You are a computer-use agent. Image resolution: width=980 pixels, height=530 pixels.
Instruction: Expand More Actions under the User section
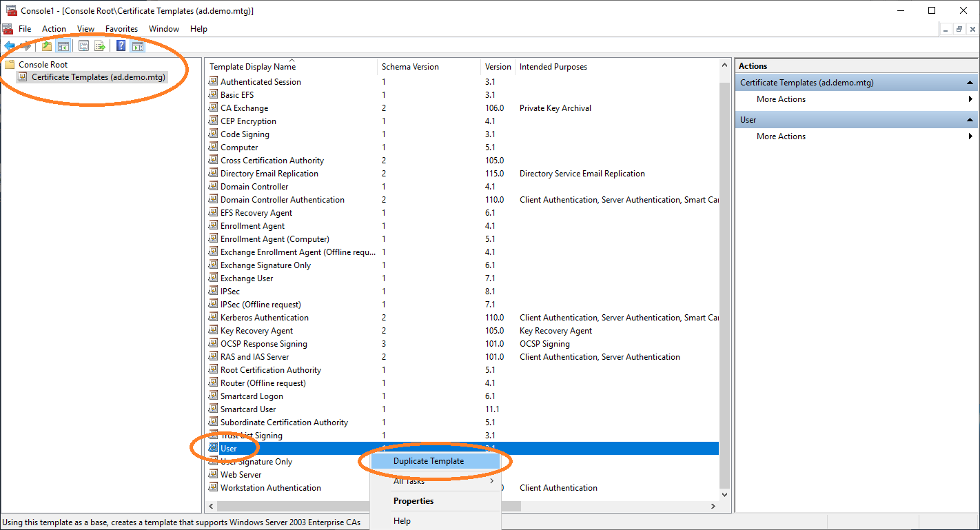(781, 136)
